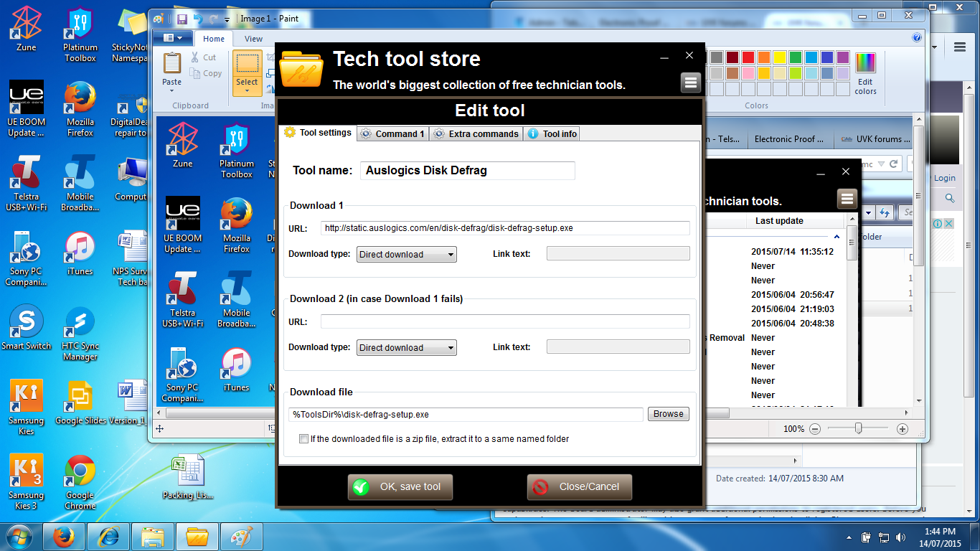Open the Samsung Kies 3 desktop shortcut
Screen dimensions: 980x551
pyautogui.click(x=27, y=482)
